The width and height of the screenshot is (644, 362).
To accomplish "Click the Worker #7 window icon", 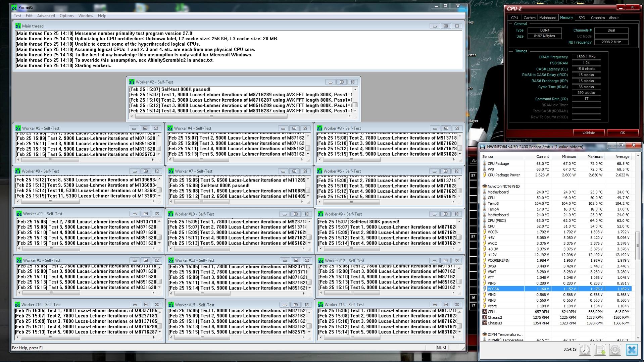I will click(171, 171).
